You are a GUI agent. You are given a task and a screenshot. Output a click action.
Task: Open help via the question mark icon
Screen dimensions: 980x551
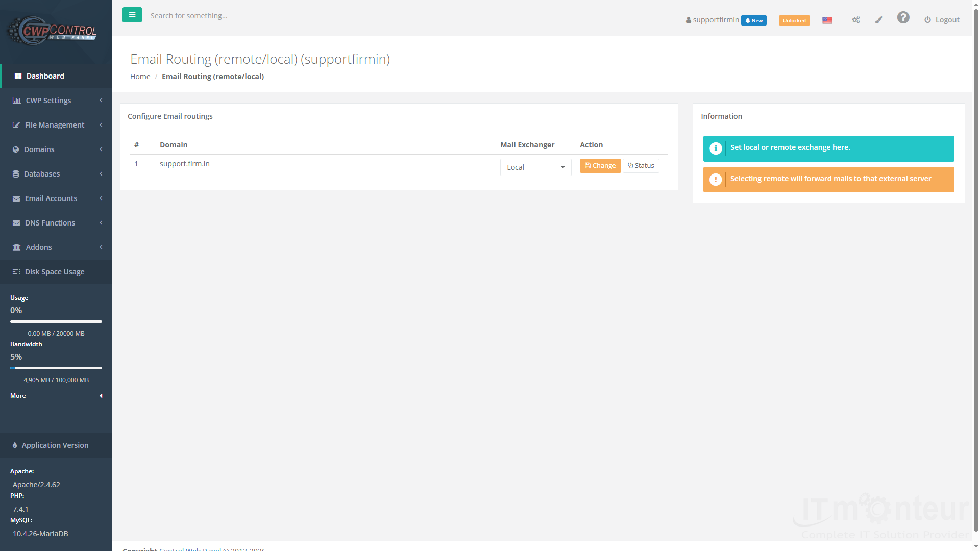903,18
